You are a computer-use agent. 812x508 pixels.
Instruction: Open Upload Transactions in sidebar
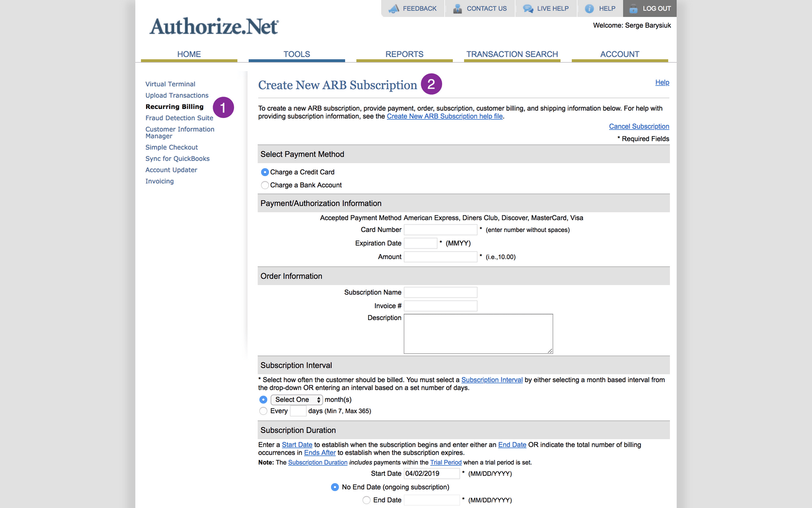point(177,95)
